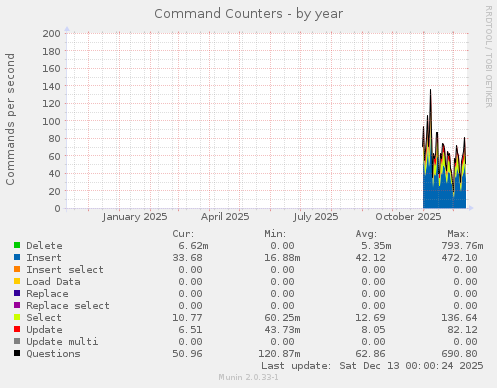Click the y-axis value 100

(x=51, y=121)
